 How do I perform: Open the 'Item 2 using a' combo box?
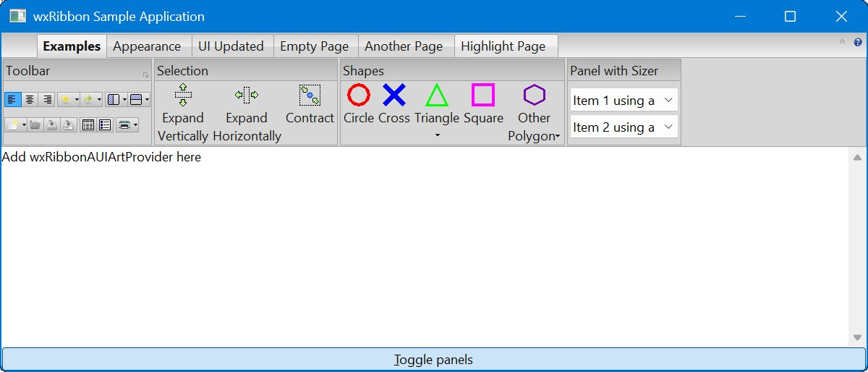coord(624,127)
